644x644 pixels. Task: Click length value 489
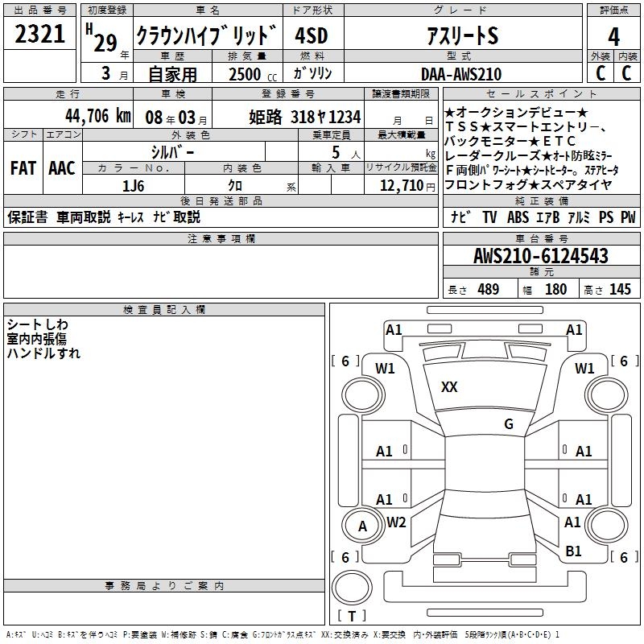(x=489, y=289)
